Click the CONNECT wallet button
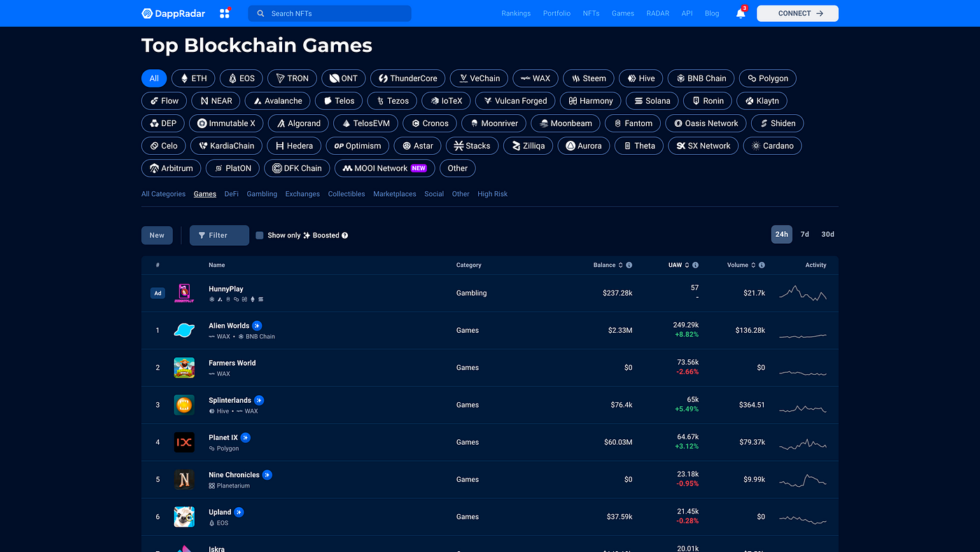Screen dimensions: 980x552 point(797,13)
